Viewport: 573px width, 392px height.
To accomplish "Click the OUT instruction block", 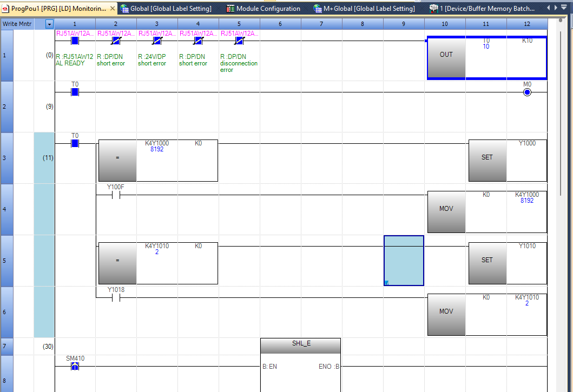I will [446, 55].
